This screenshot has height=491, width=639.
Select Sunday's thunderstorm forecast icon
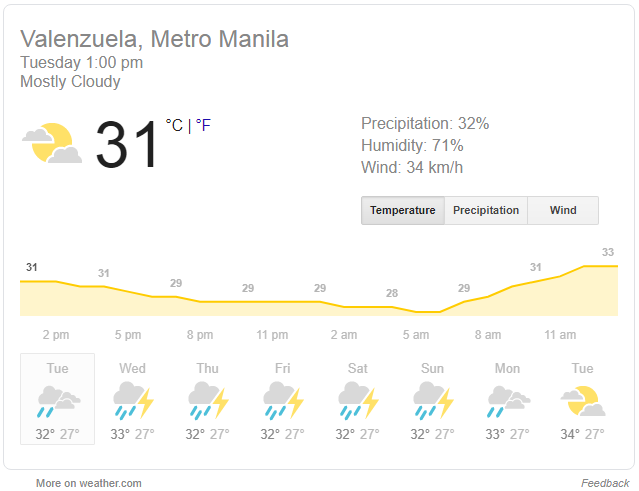point(433,401)
